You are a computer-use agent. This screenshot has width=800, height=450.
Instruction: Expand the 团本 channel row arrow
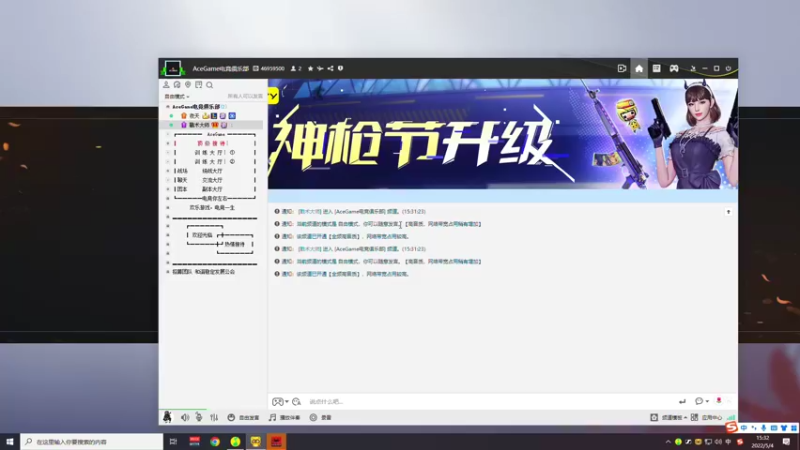tap(168, 189)
